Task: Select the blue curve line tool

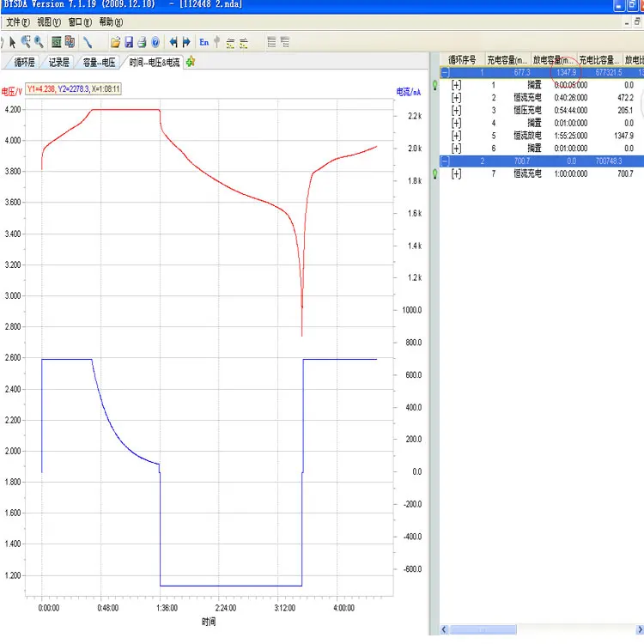Action: pos(88,42)
